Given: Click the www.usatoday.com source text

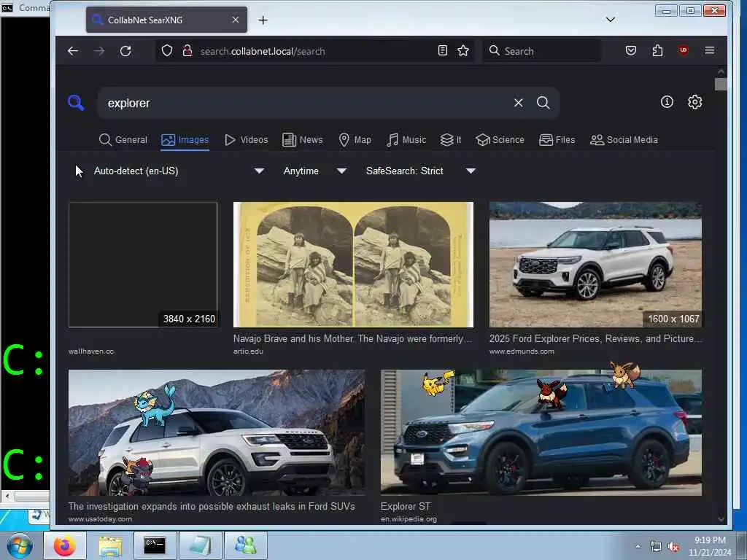Looking at the screenshot, I should point(100,519).
